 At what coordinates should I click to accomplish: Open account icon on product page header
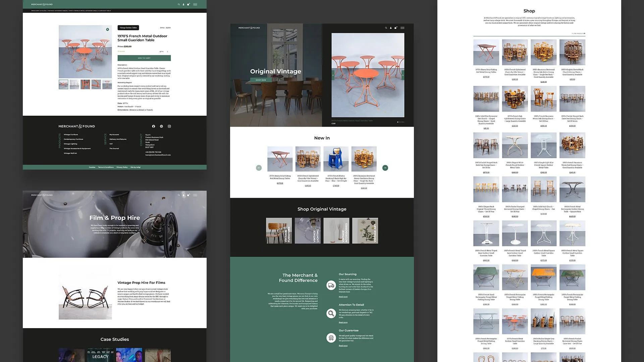pos(183,4)
